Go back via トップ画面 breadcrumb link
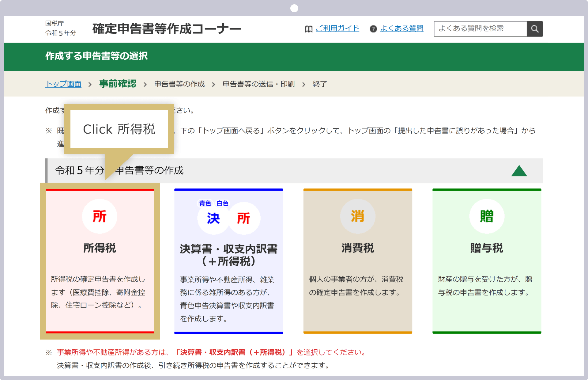588x380 pixels. pos(63,84)
